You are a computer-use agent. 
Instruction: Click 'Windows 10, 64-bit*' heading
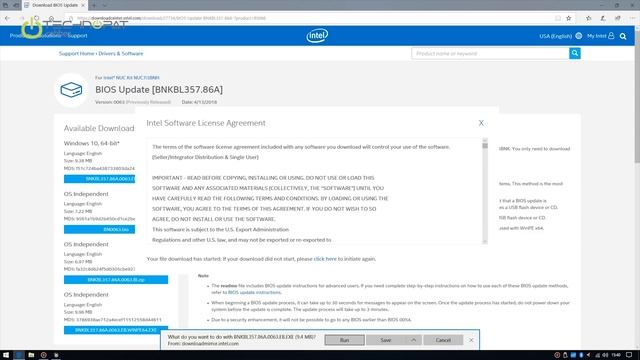pos(91,143)
